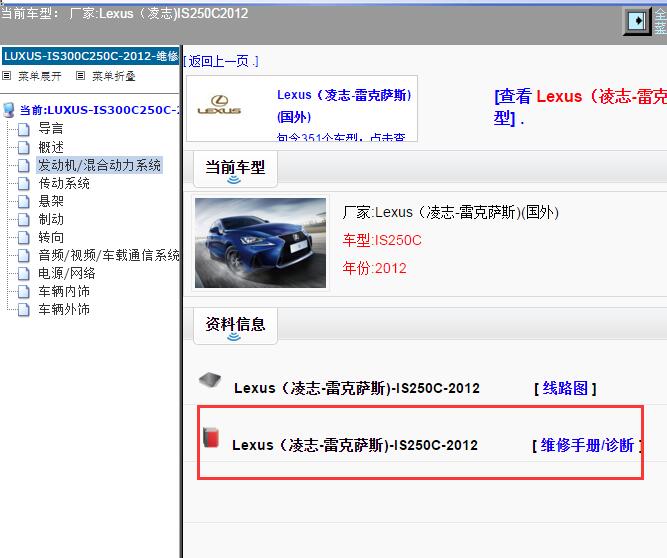This screenshot has width=667, height=558.
Task: Click the document icon next to 音频/视频/车载通信系统
Action: coord(24,255)
